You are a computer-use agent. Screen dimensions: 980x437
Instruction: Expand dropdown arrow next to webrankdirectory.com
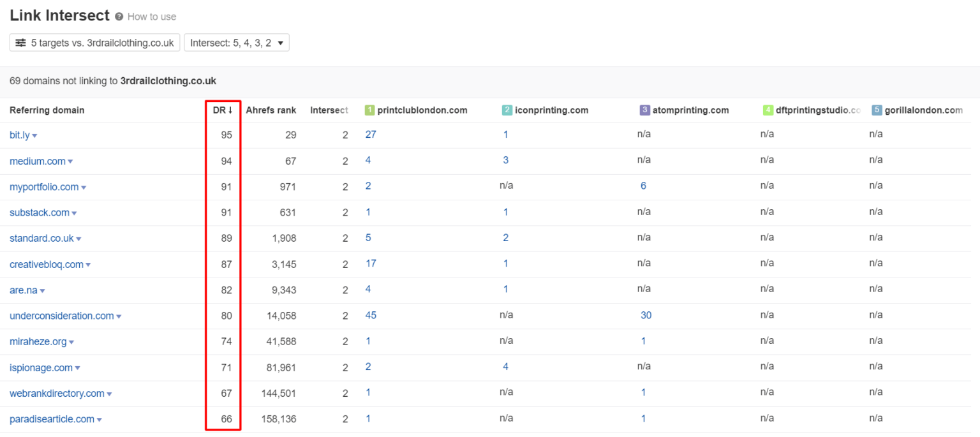click(x=109, y=394)
